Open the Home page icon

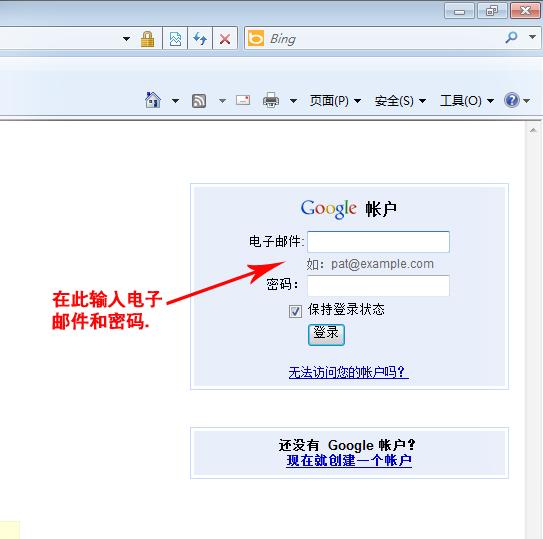point(153,100)
